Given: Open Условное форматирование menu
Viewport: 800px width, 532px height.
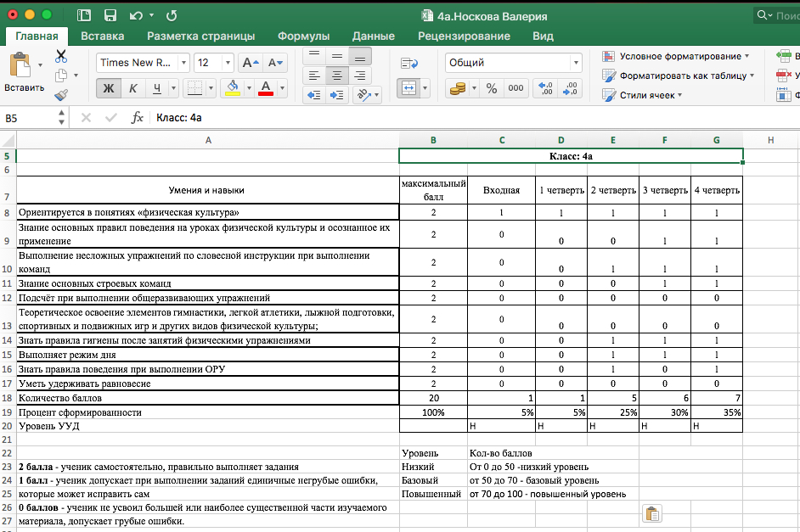Looking at the screenshot, I should coord(675,56).
